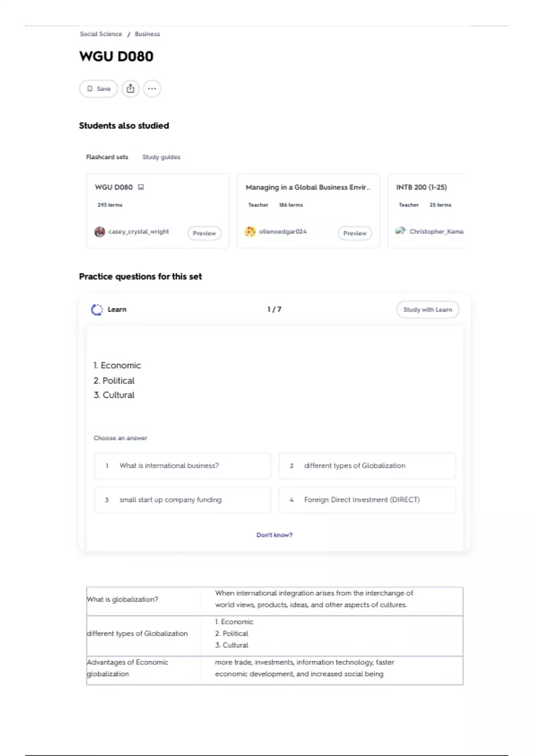The image size is (534, 756).
Task: Click the Study with Learn button
Action: point(428,310)
